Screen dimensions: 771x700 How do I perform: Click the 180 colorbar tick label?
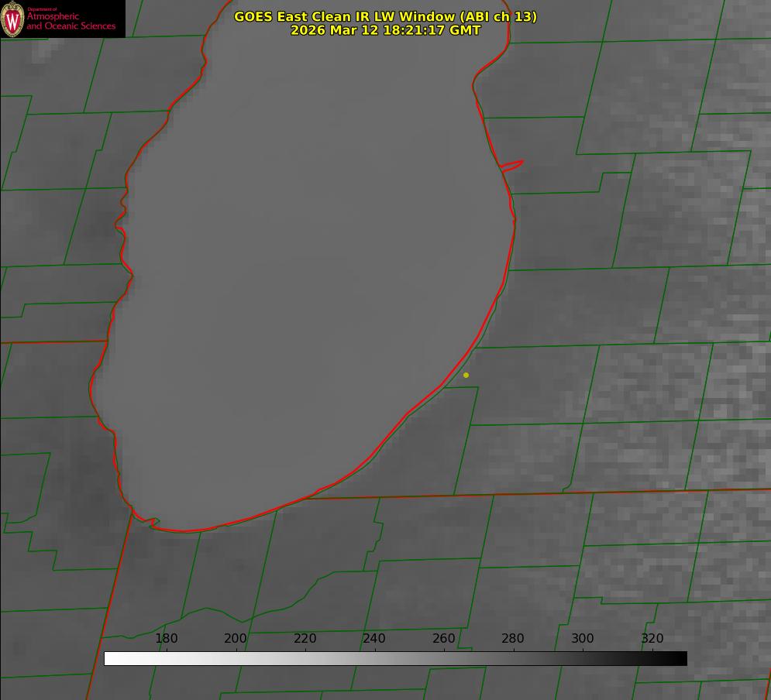pyautogui.click(x=167, y=639)
